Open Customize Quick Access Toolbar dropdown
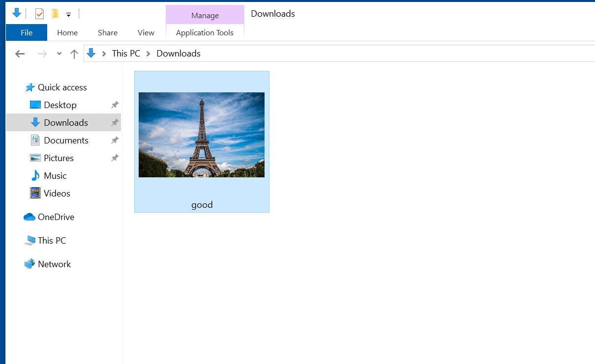Screen dimensions: 595x364 [68, 15]
